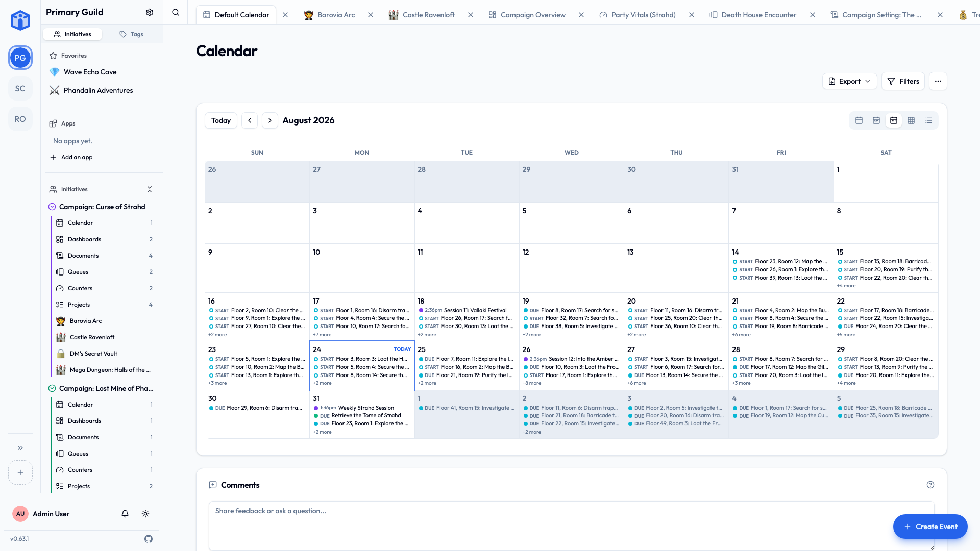The image size is (980, 551).
Task: Open DM's Secret Vault project
Action: 104,354
